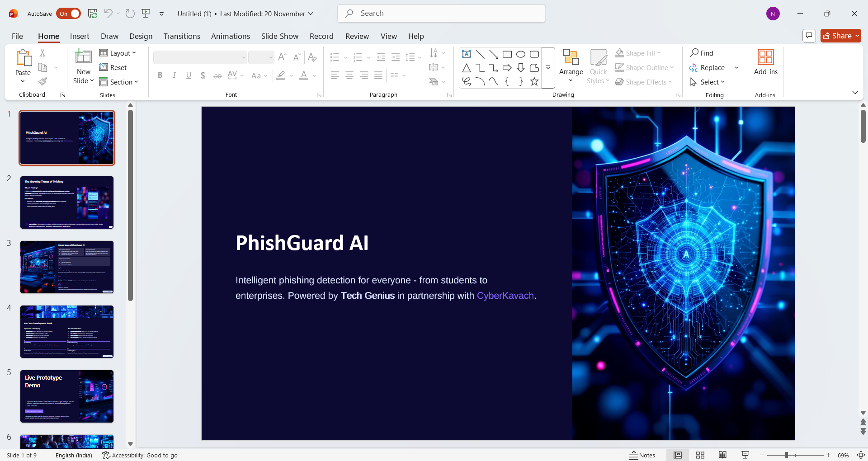Viewport: 868px width, 461px height.
Task: Click the Decrease Indent icon
Action: pos(381,57)
